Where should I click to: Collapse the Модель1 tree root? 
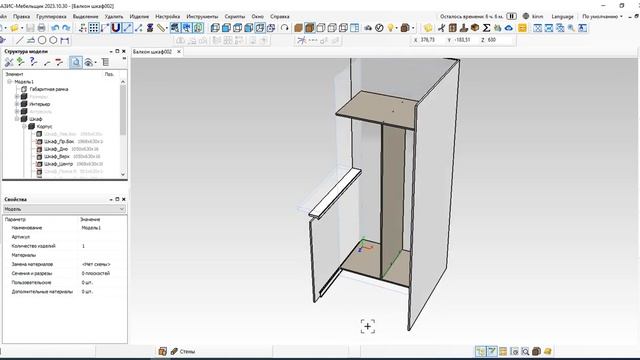[9, 82]
